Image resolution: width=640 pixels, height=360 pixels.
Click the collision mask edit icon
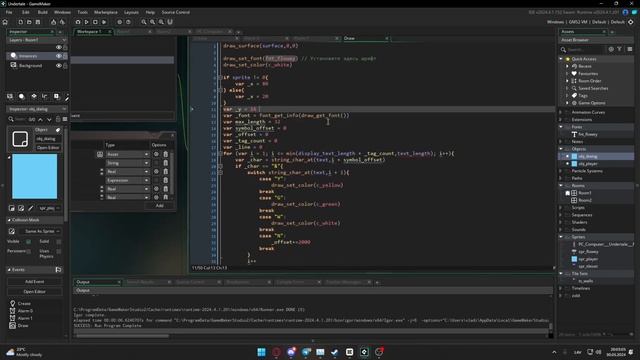(12, 231)
